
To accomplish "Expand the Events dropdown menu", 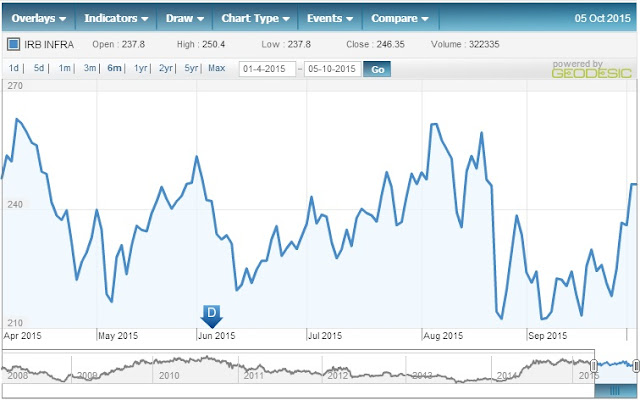I will coord(330,18).
